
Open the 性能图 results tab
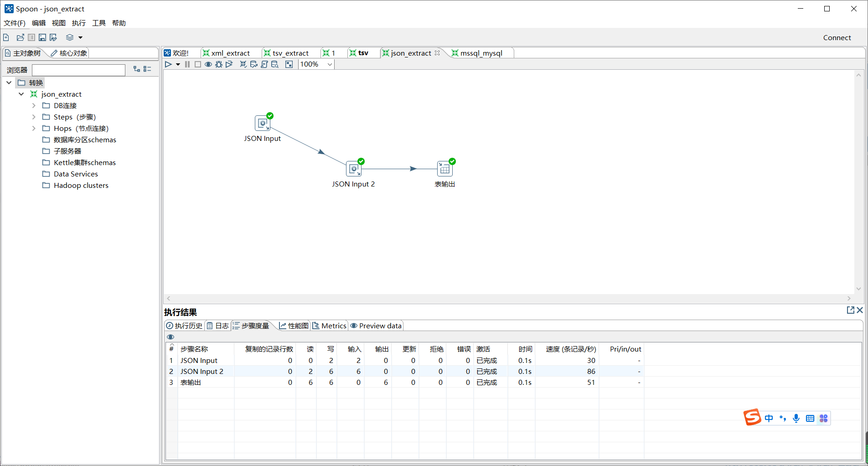294,326
